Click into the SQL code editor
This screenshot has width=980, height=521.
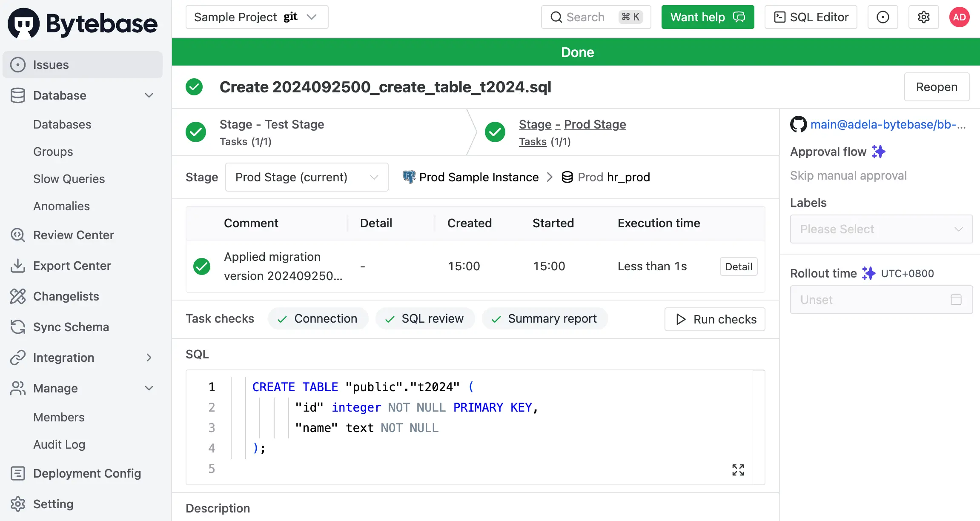pos(475,427)
